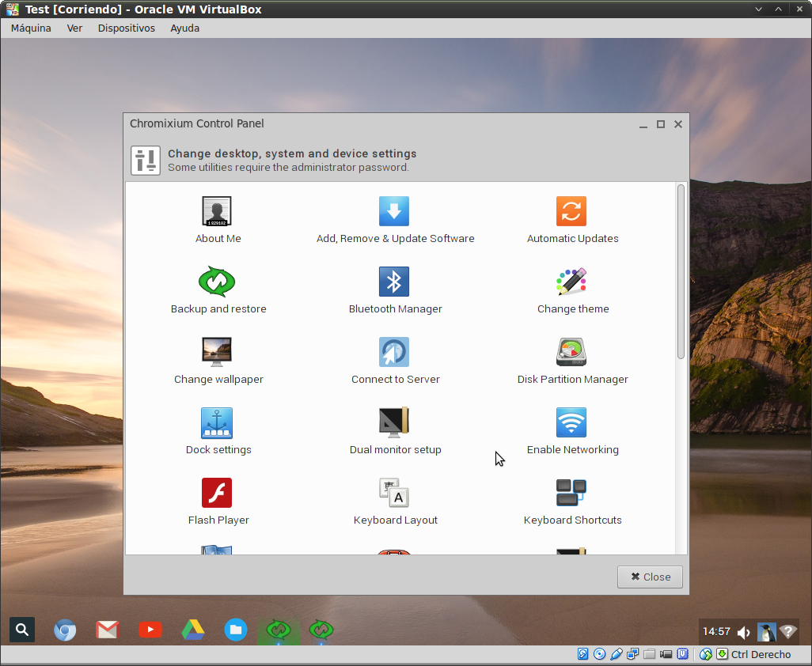
Task: Open Keyboard Layout settings
Action: 394,494
